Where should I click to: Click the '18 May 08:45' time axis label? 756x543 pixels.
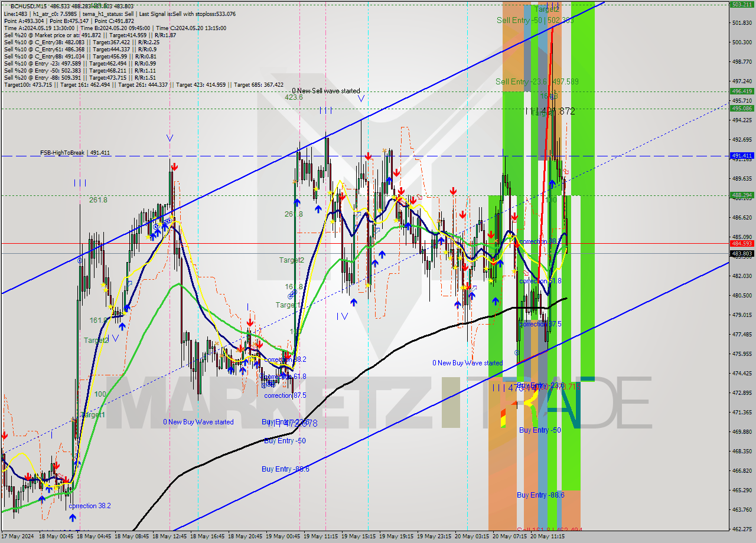[x=132, y=537]
